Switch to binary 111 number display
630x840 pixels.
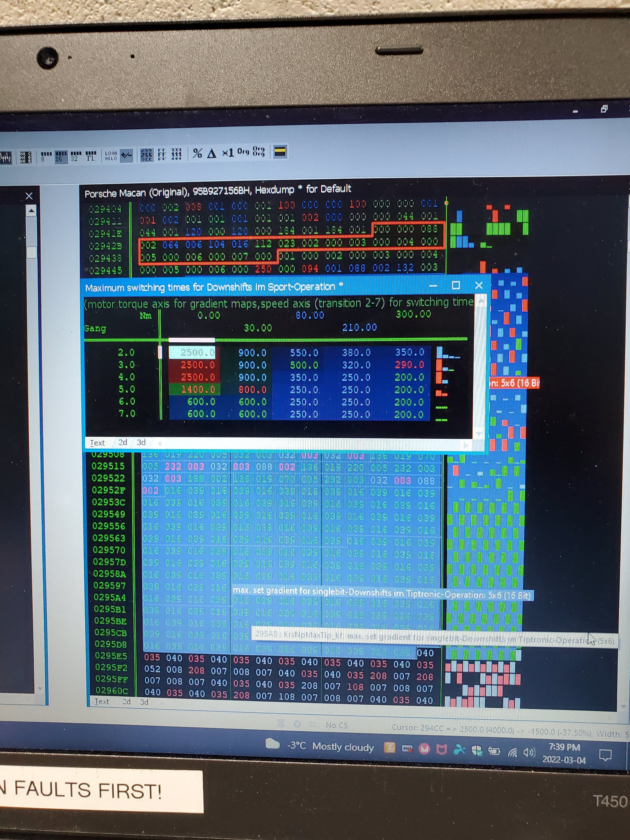(176, 154)
